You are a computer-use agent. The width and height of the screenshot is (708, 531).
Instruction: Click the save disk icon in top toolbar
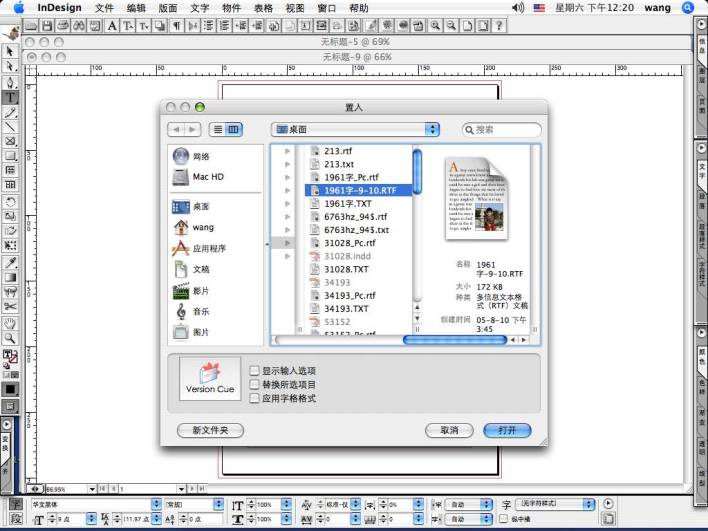tap(48, 25)
